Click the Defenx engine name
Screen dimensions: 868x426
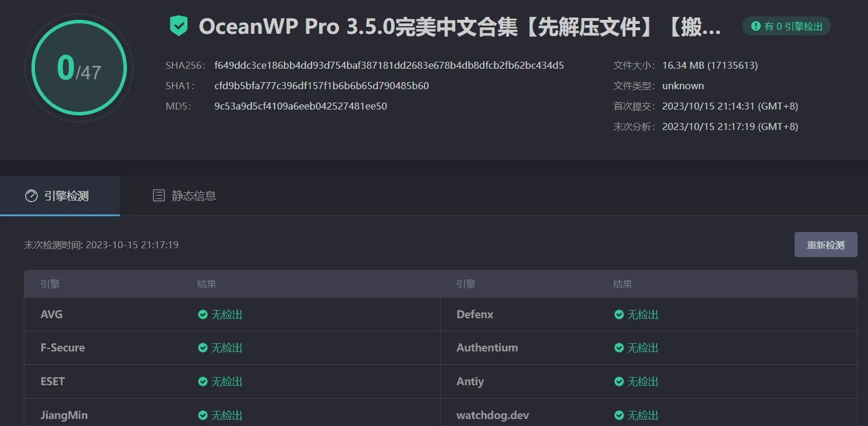(474, 315)
